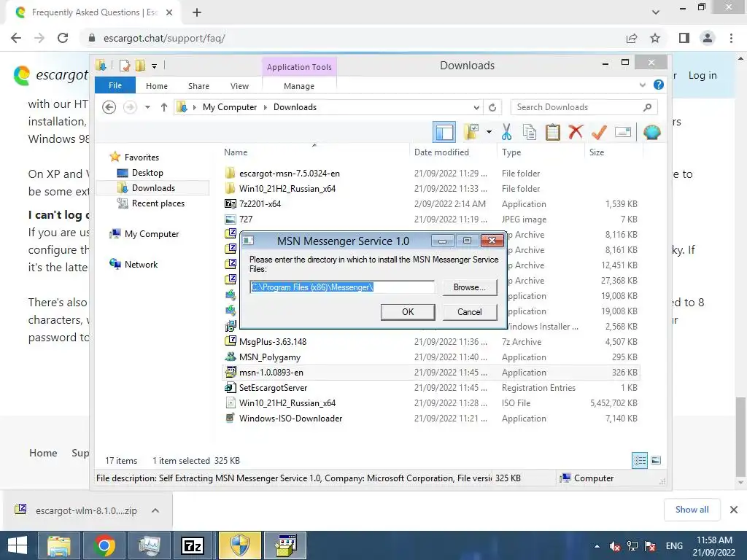Open Windows Start button
The height and width of the screenshot is (560, 747).
pos(18,545)
